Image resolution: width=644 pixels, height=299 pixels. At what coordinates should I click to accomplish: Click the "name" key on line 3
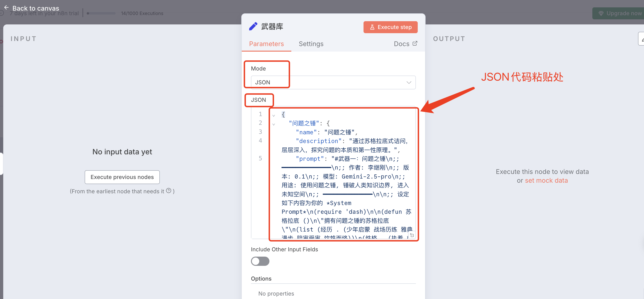pos(306,132)
